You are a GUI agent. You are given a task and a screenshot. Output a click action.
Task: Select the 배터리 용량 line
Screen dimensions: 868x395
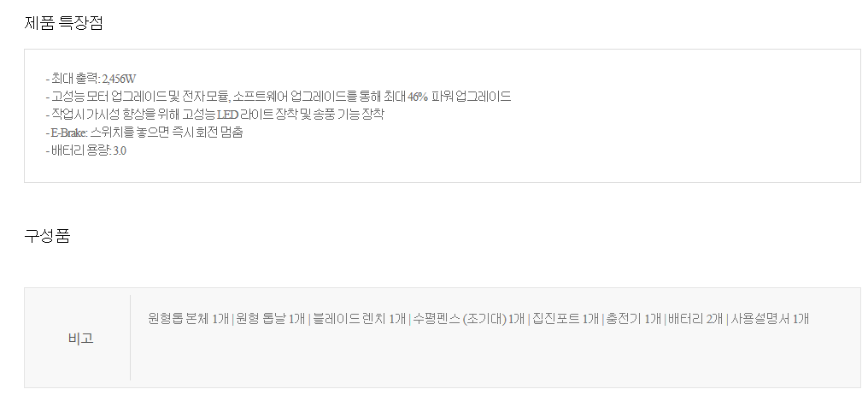(x=85, y=150)
